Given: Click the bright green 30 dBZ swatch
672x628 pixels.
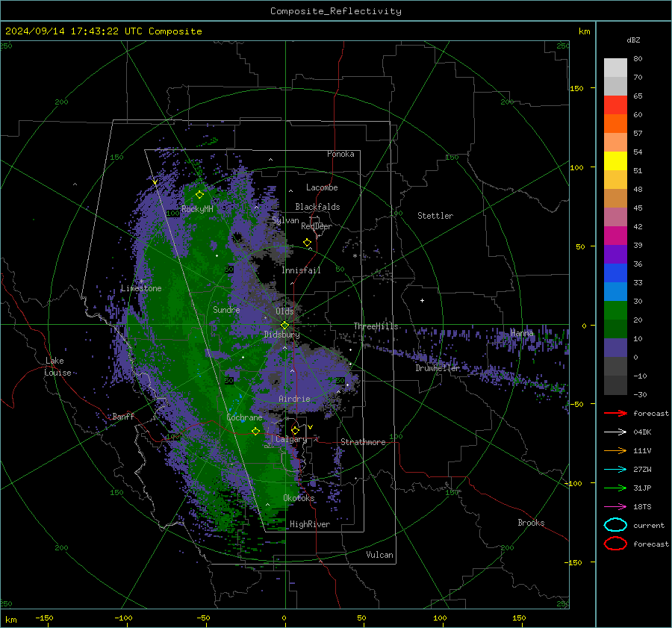Looking at the screenshot, I should pos(615,311).
